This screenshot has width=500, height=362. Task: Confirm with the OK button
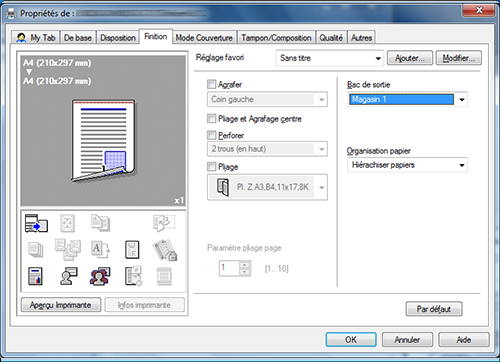click(351, 340)
